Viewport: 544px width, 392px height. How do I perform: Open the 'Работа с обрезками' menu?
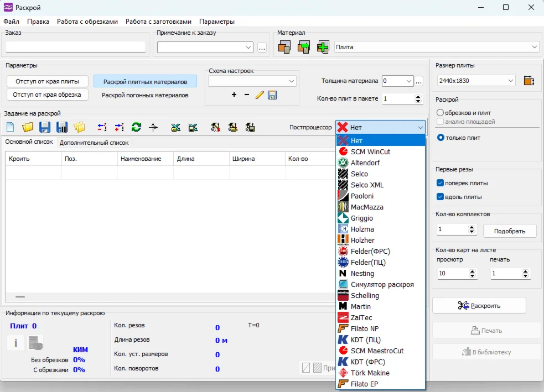click(x=87, y=22)
